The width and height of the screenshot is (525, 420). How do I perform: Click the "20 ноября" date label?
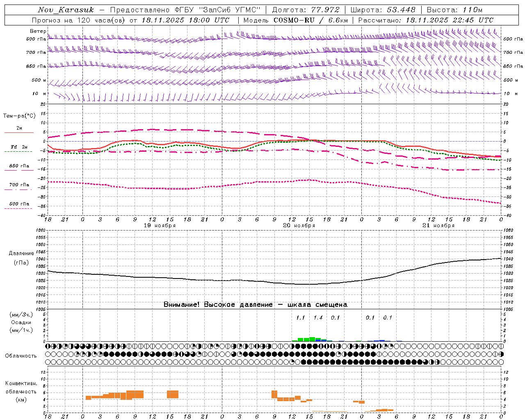[299, 226]
